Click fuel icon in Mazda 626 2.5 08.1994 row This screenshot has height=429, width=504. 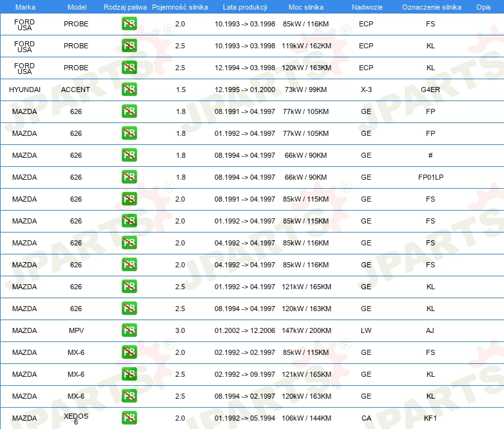129,308
